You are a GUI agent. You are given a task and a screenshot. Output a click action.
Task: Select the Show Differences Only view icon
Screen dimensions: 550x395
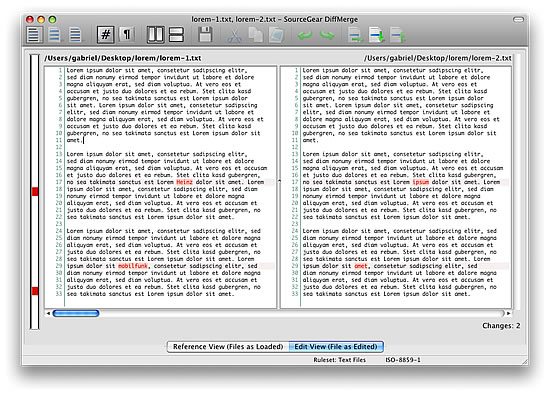[x=54, y=35]
